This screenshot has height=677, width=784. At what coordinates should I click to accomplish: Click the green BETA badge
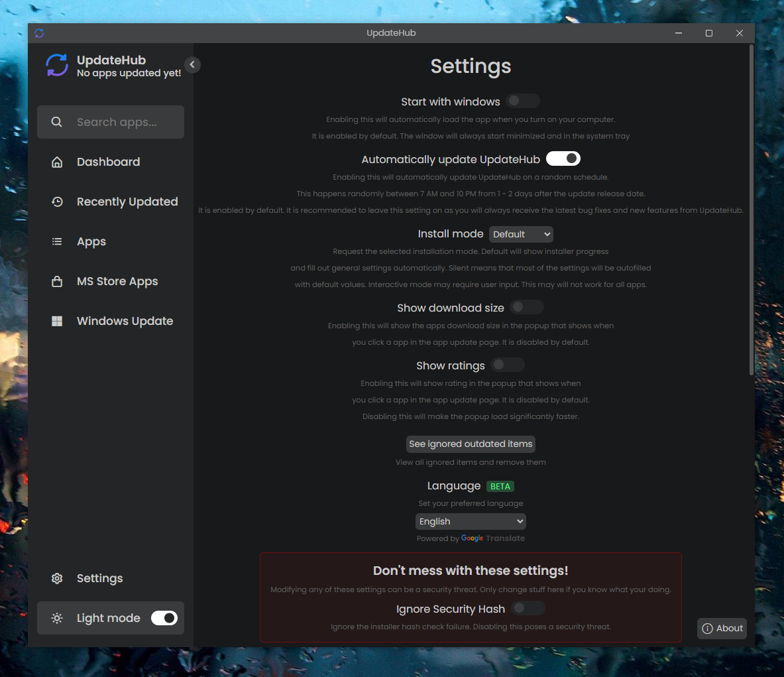click(x=500, y=486)
